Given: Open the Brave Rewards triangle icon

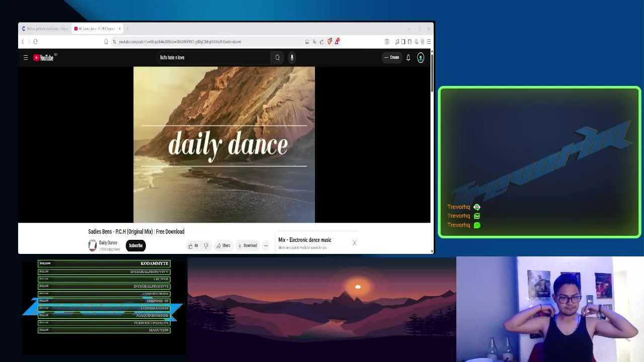Looking at the screenshot, I should pos(337,42).
